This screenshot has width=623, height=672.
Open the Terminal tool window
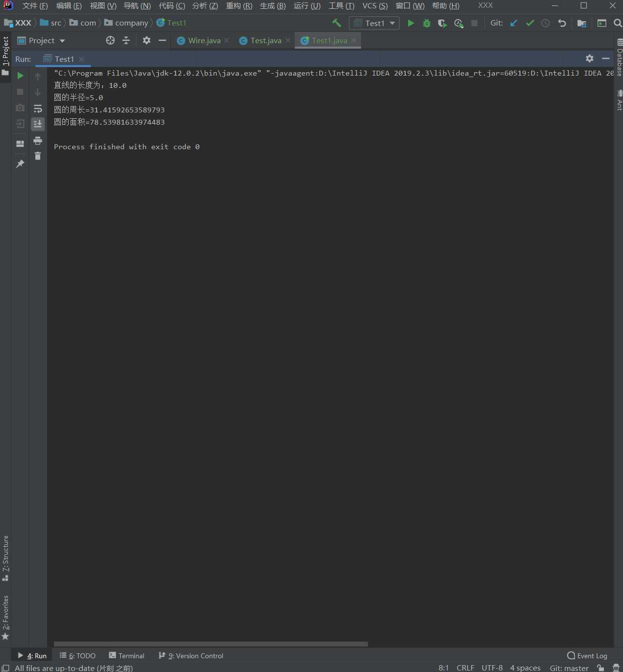pyautogui.click(x=127, y=656)
